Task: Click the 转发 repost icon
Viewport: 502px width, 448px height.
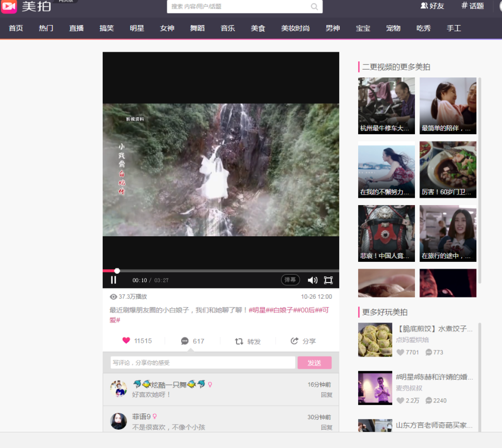Action: pyautogui.click(x=239, y=341)
